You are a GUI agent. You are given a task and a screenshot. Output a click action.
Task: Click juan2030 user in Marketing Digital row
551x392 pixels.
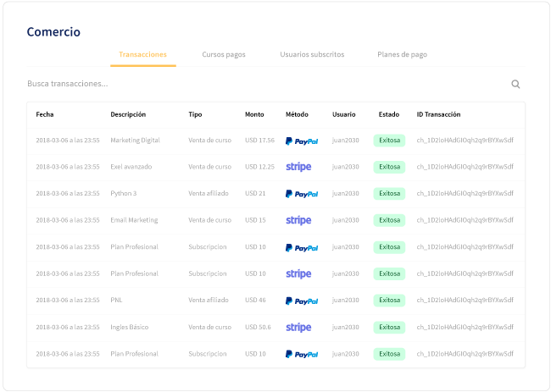345,141
